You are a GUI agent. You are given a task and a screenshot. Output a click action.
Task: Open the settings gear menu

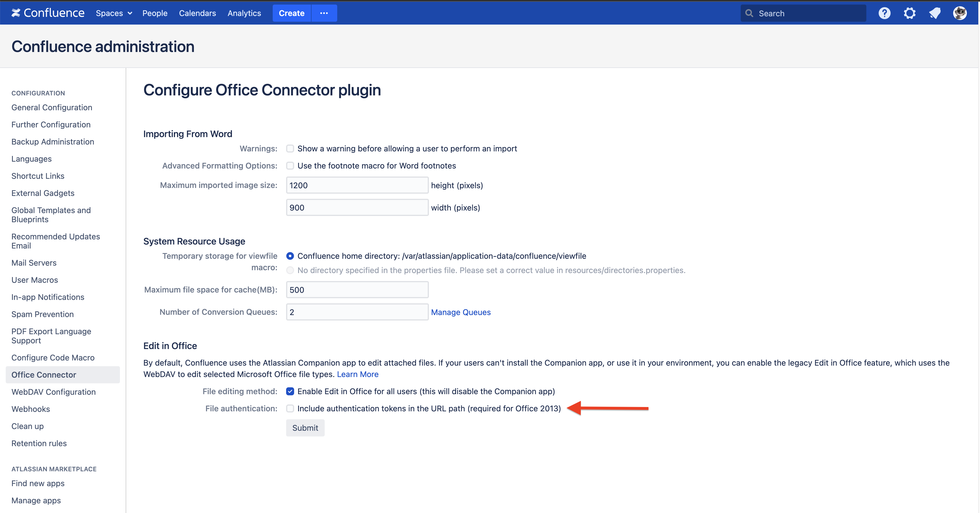[x=909, y=13]
